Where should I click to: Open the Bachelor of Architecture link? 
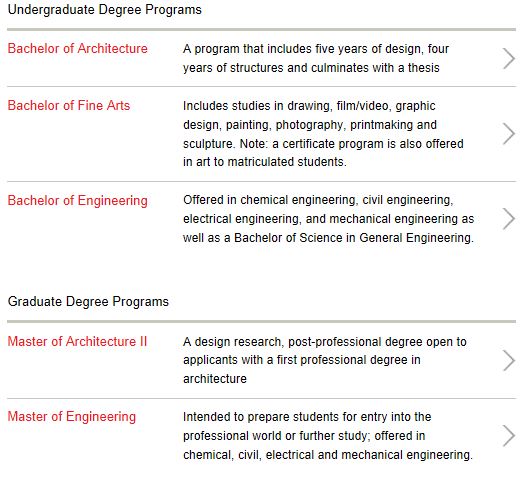77,49
